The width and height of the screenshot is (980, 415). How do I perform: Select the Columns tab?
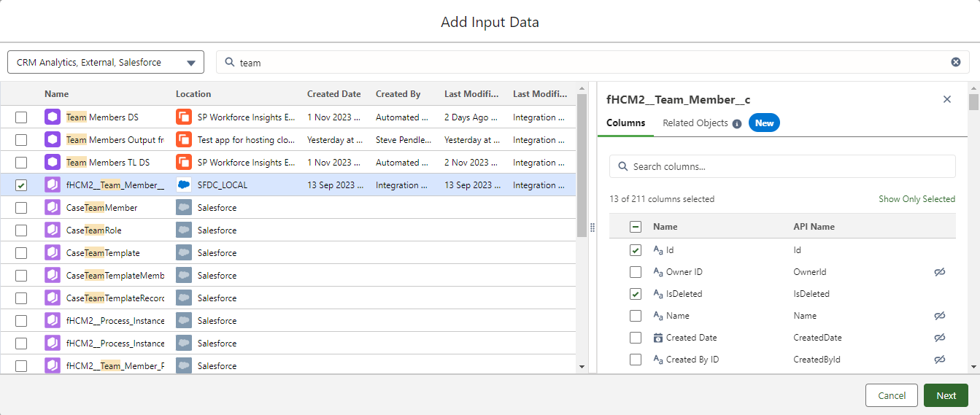[625, 123]
